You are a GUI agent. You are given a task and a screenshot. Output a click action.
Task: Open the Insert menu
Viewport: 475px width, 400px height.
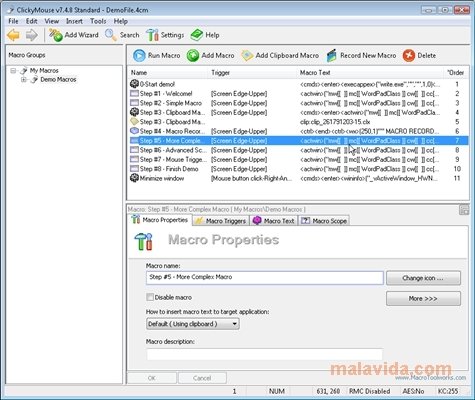click(x=74, y=21)
